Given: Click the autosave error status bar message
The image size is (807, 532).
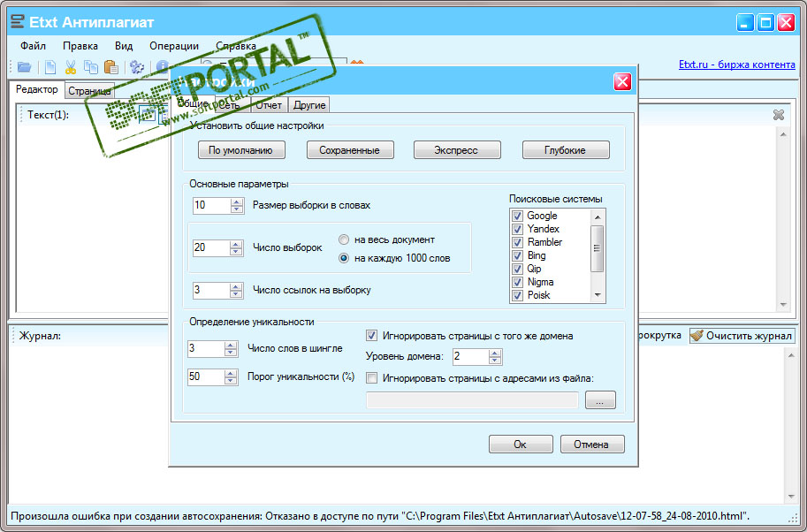Looking at the screenshot, I should (x=380, y=516).
